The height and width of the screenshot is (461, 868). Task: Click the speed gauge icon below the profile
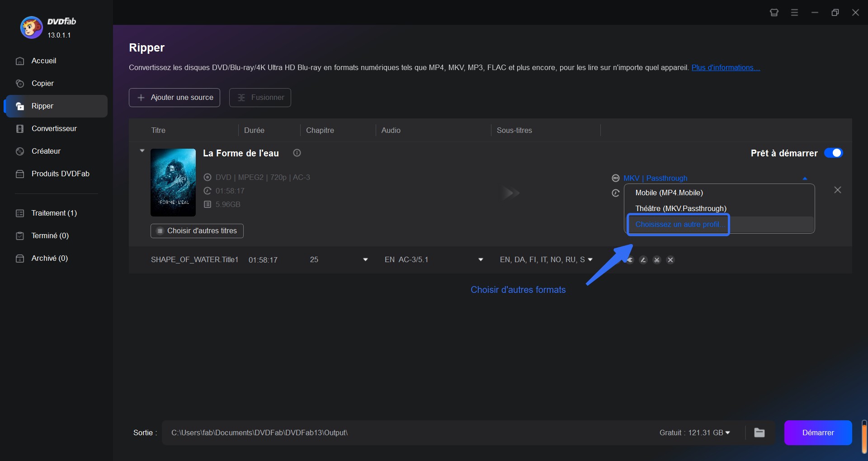point(615,193)
